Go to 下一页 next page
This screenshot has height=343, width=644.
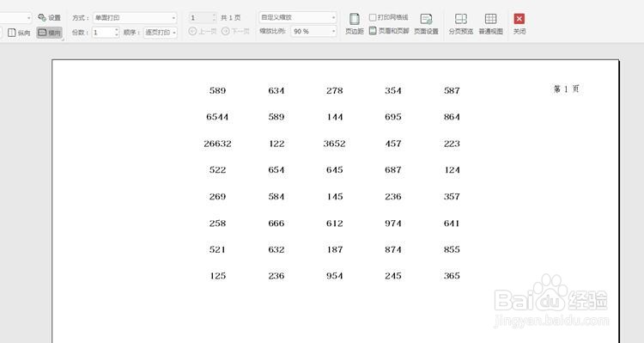pyautogui.click(x=235, y=31)
